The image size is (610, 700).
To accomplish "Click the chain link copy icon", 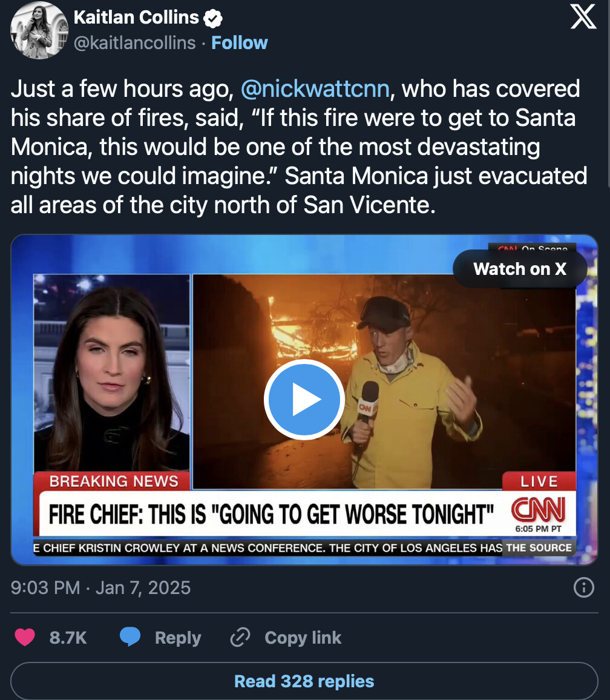I will coord(240,637).
